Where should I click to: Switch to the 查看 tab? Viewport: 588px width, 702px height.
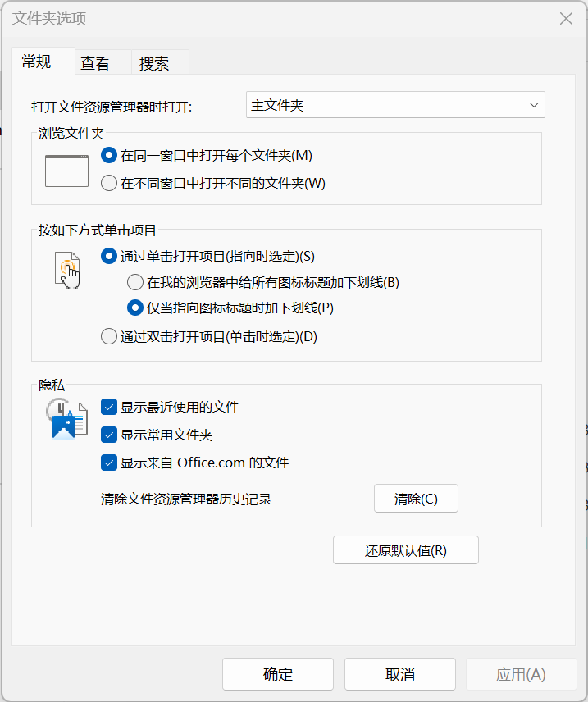[103, 62]
